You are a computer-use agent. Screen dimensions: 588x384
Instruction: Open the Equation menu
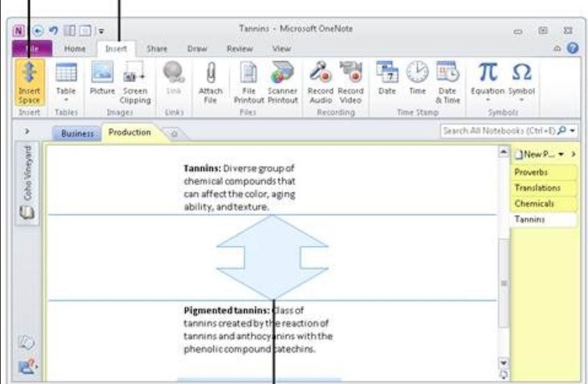(x=487, y=82)
